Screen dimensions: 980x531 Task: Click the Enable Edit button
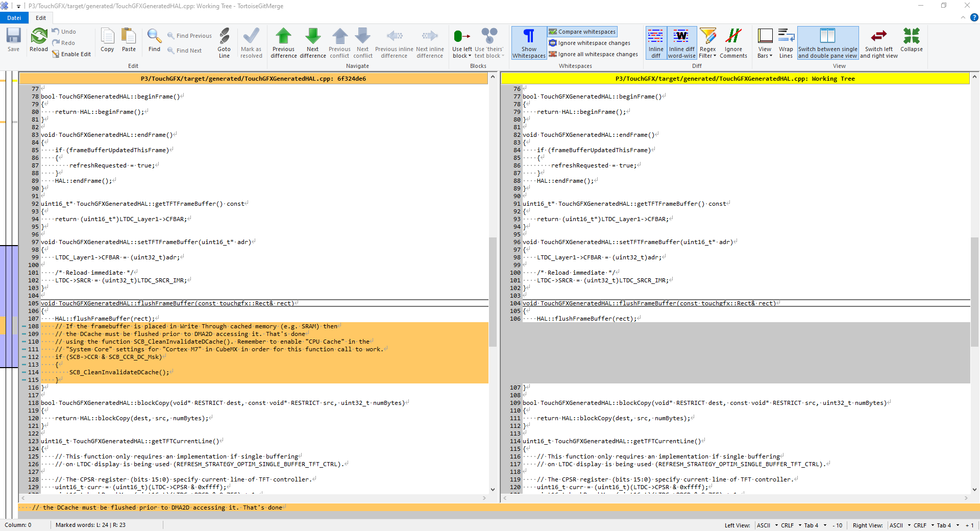point(72,54)
